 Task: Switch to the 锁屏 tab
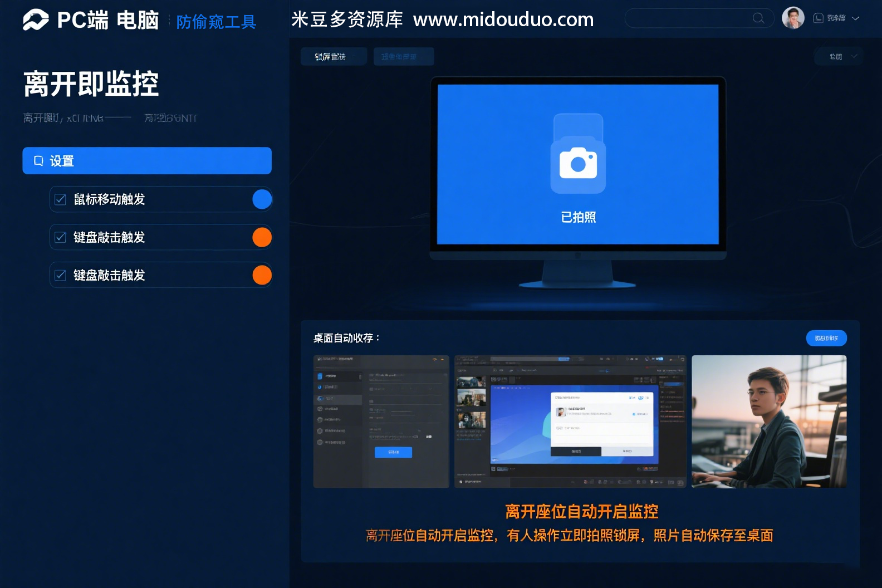tap(333, 56)
